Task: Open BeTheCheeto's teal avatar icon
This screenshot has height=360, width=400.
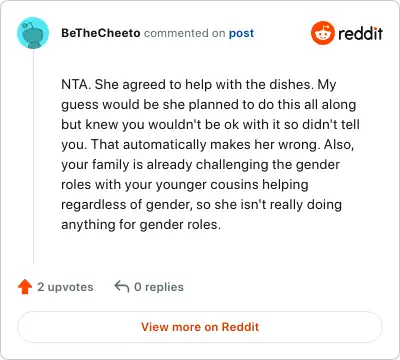Action: [x=33, y=33]
